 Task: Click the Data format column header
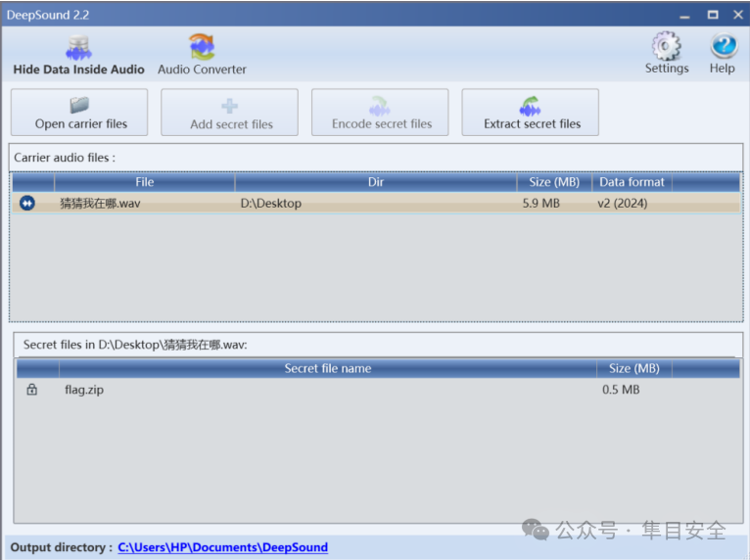[x=632, y=182]
